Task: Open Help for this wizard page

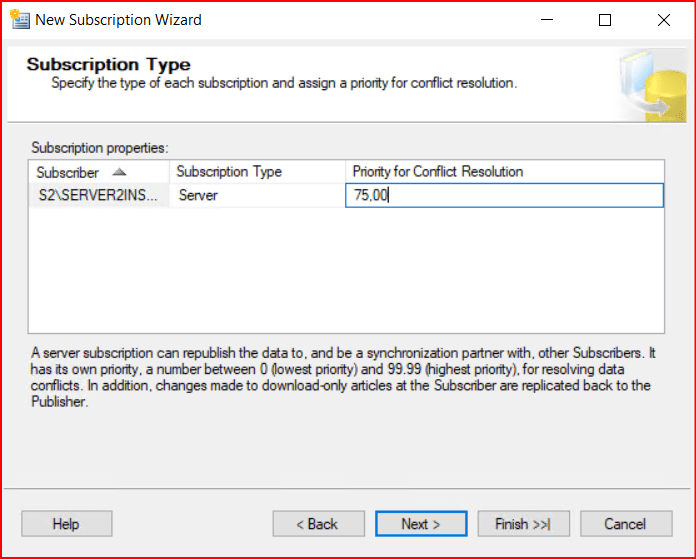Action: (x=66, y=524)
